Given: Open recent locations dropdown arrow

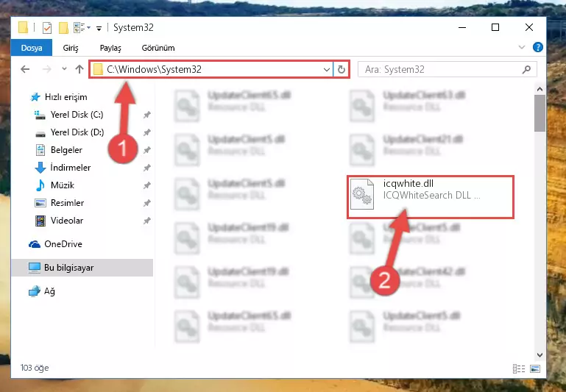Looking at the screenshot, I should pyautogui.click(x=64, y=68).
